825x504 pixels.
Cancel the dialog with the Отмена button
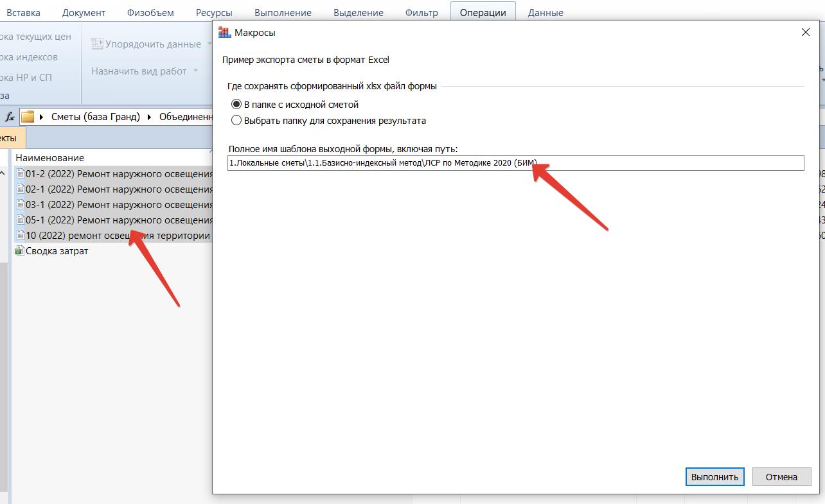click(x=781, y=477)
